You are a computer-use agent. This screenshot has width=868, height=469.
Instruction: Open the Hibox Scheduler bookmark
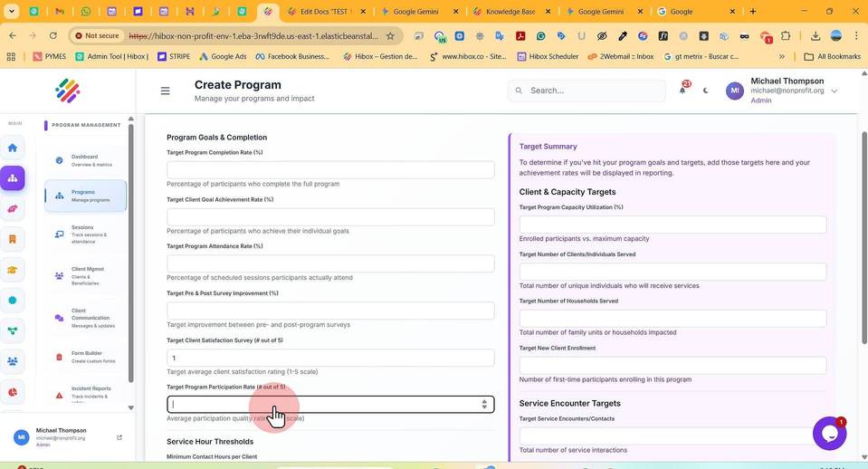coord(548,56)
